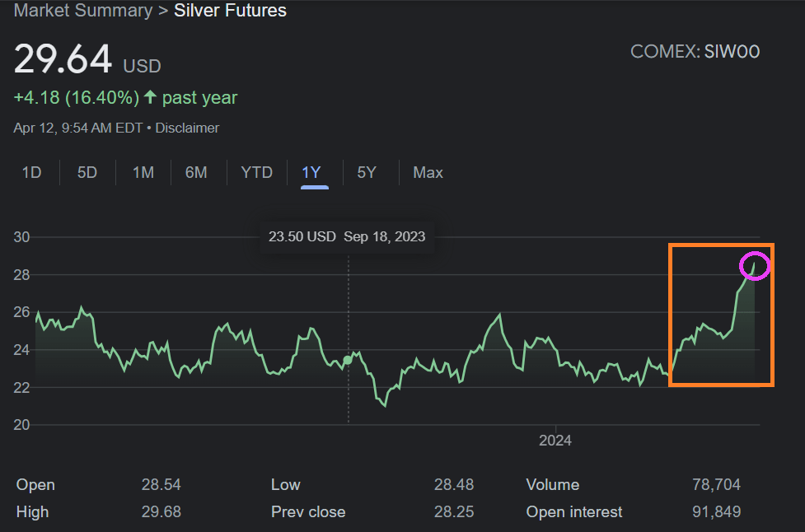Click the Sep 18 data point dot

click(x=348, y=360)
